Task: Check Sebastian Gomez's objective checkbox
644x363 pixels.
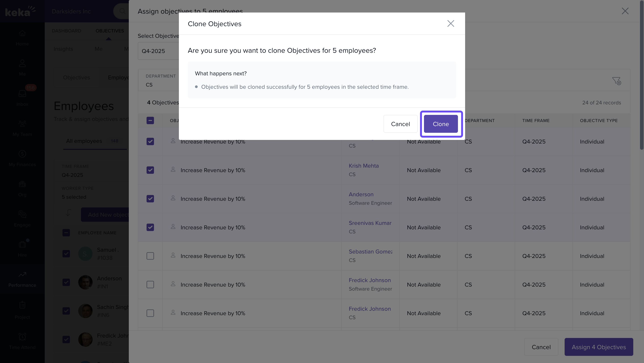Action: point(150,256)
